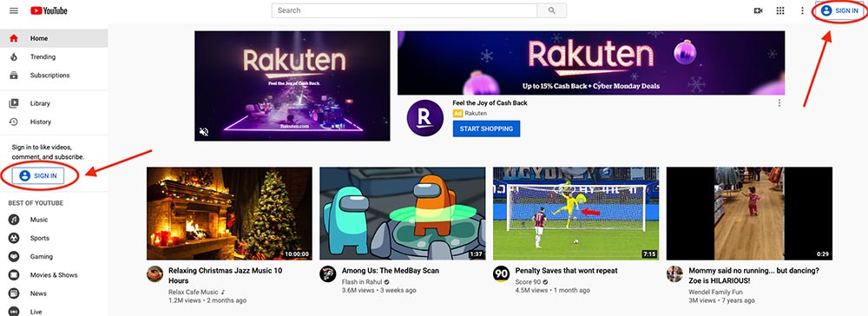Click the Trending flame icon
The height and width of the screenshot is (316, 868).
(14, 57)
